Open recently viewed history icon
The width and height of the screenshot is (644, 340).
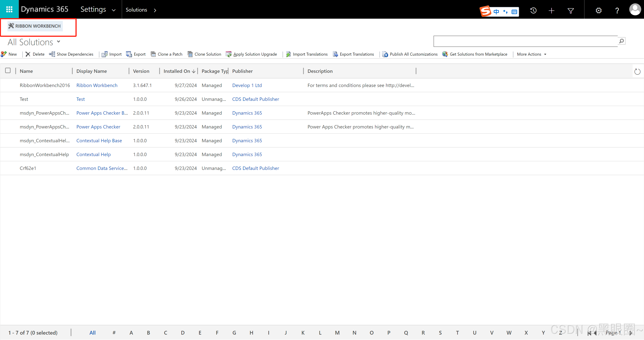coord(533,10)
